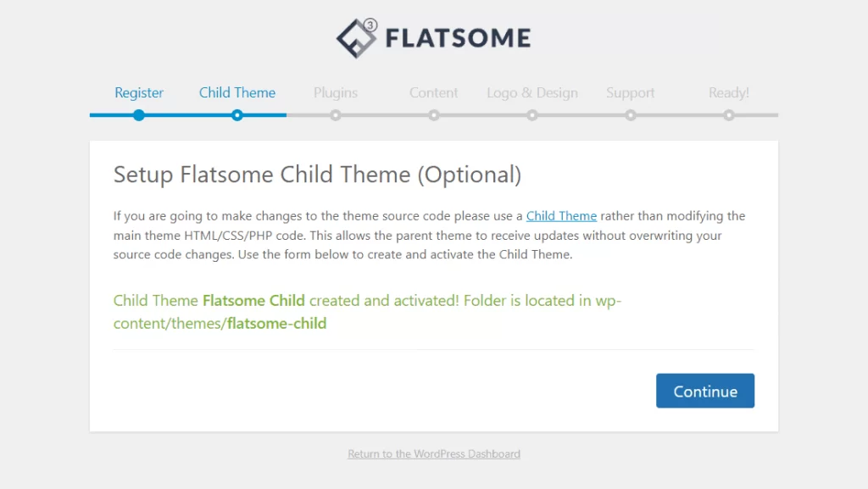This screenshot has height=489, width=868.
Task: Click the Ready! step circle indicator
Action: (728, 114)
